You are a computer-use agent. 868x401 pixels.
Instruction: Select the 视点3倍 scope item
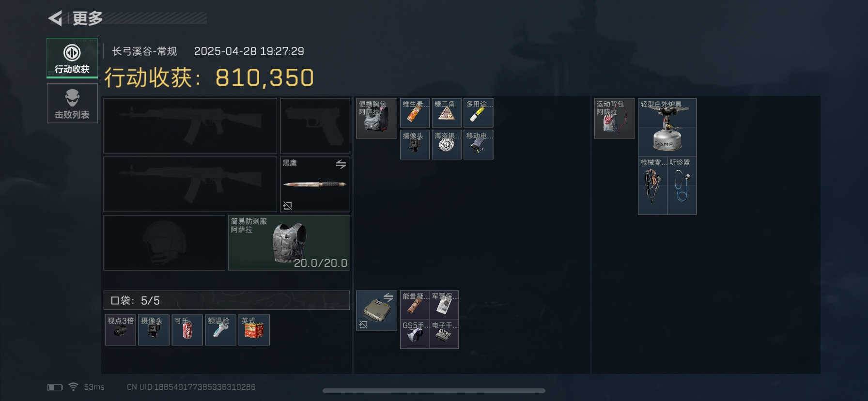pyautogui.click(x=120, y=330)
